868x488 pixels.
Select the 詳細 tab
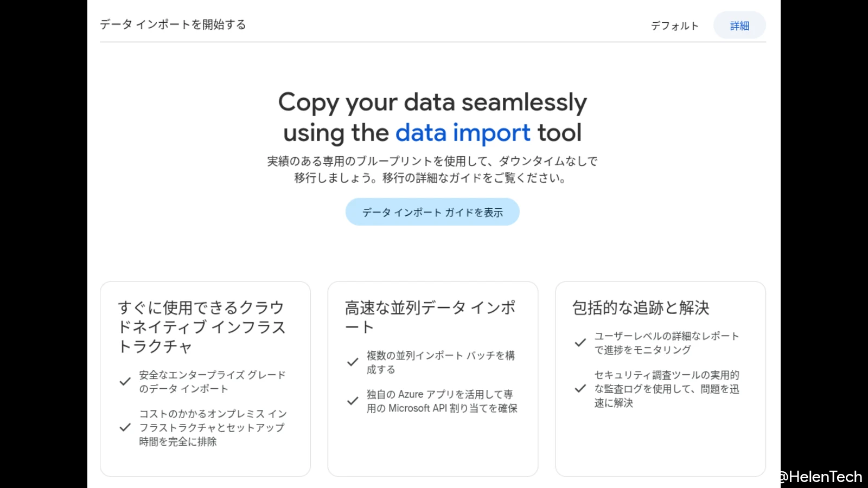(x=739, y=25)
